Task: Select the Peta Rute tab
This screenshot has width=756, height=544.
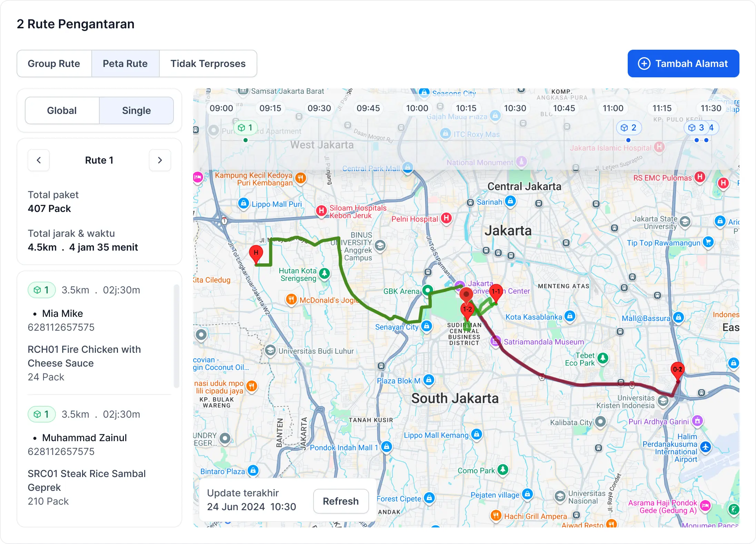Action: pyautogui.click(x=125, y=64)
